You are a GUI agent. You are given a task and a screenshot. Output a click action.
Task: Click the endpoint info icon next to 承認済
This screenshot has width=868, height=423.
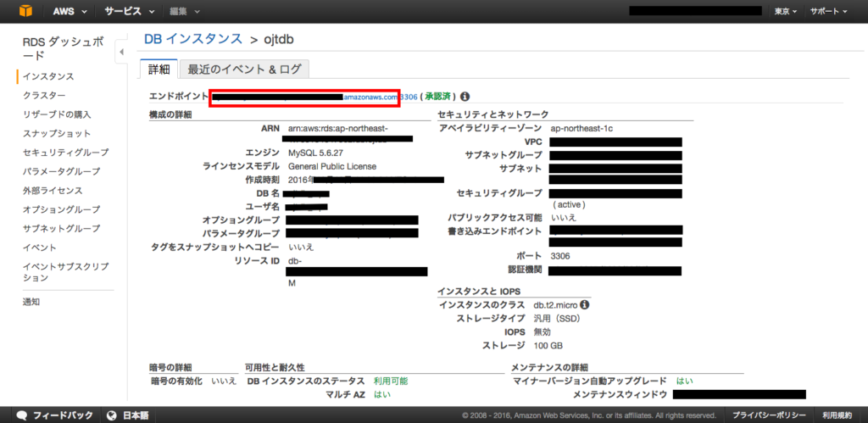click(465, 97)
